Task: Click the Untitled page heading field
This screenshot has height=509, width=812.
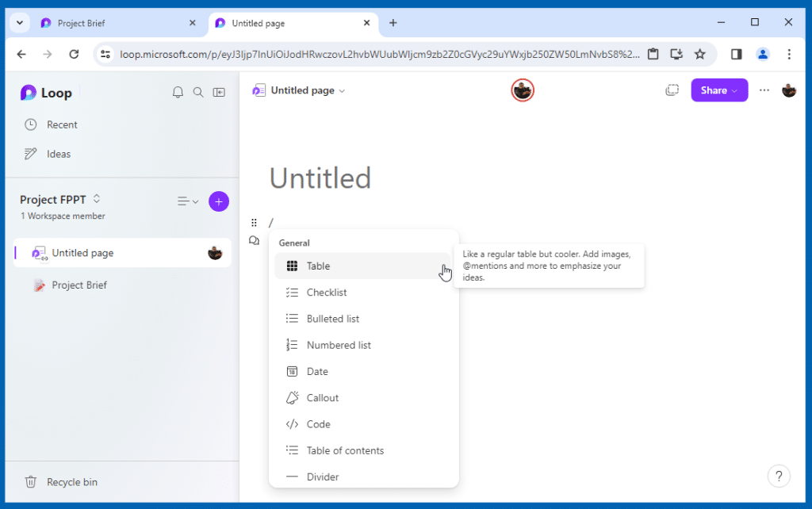Action: coord(320,178)
